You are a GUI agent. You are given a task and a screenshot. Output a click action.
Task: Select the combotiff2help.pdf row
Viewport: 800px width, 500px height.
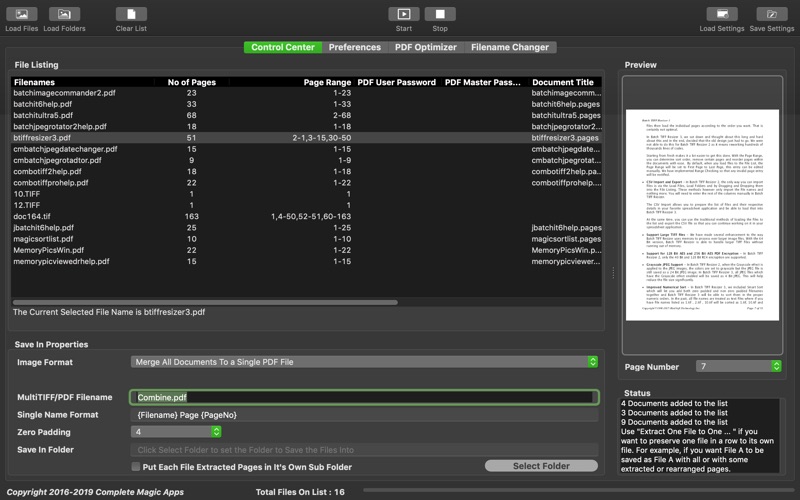click(x=306, y=171)
